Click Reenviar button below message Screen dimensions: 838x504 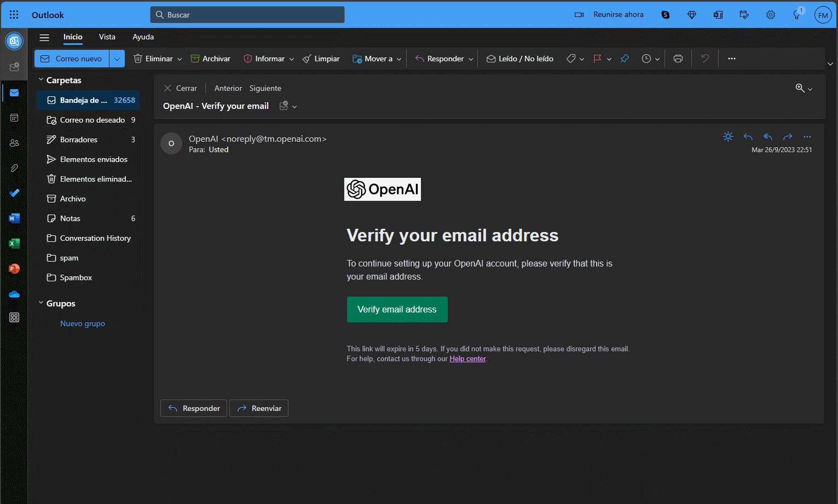[259, 408]
